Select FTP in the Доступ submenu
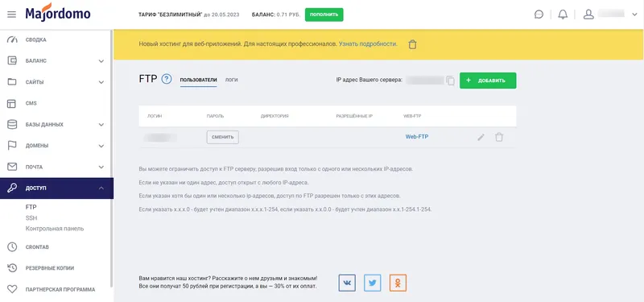 point(31,208)
